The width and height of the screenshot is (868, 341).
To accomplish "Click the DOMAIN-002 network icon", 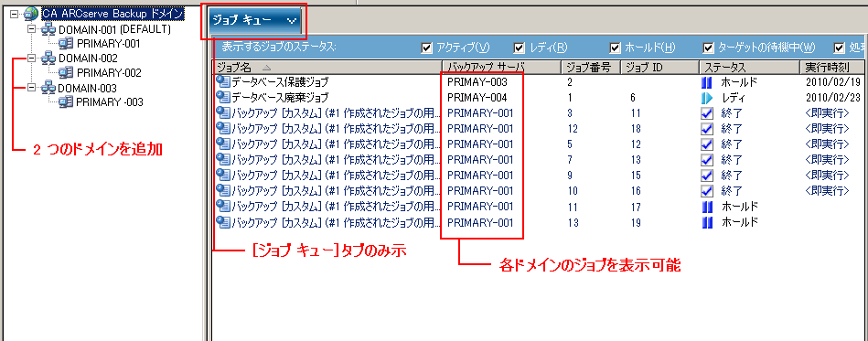I will tap(48, 59).
